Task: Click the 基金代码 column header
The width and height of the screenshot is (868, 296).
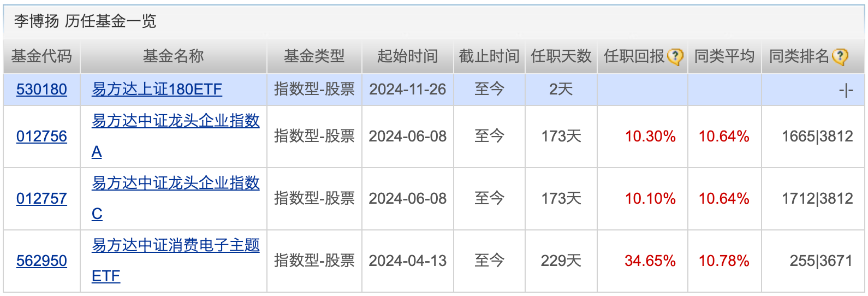Action: (x=41, y=56)
